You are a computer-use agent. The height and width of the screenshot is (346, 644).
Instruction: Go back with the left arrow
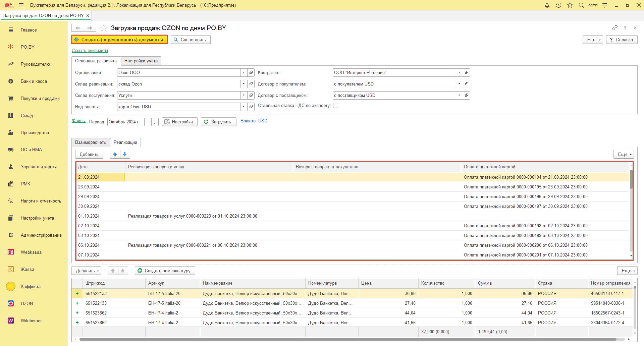[78, 28]
